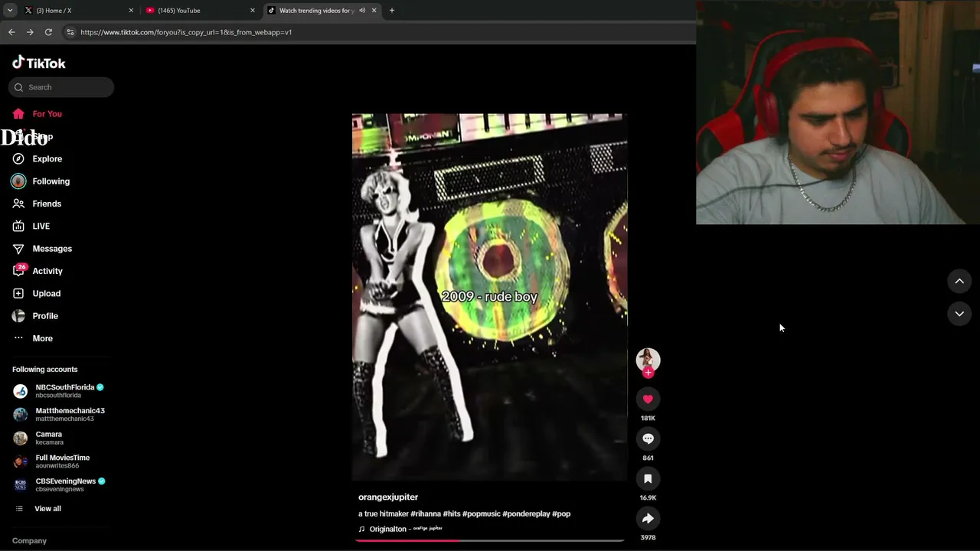Go to the Following feed
Image resolution: width=980 pixels, height=551 pixels.
(51, 181)
